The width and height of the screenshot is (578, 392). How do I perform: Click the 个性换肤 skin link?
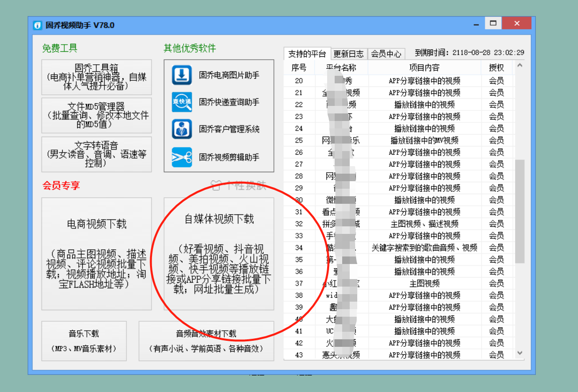(x=238, y=185)
